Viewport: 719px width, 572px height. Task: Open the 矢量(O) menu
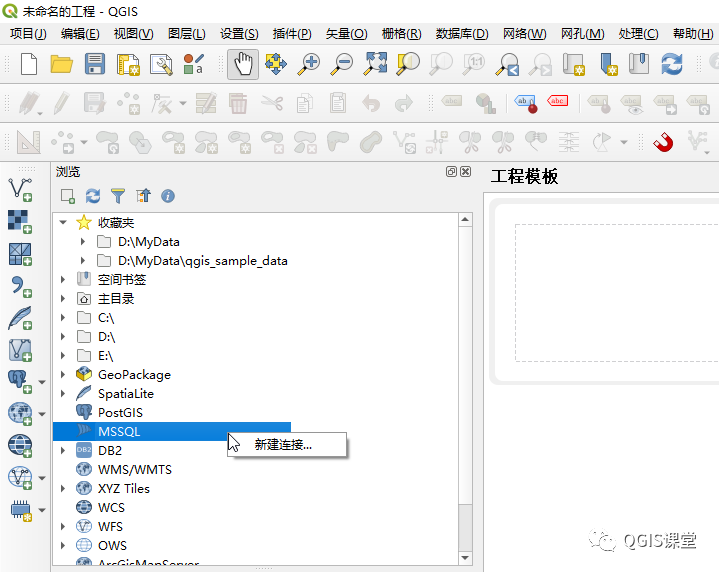click(x=346, y=33)
